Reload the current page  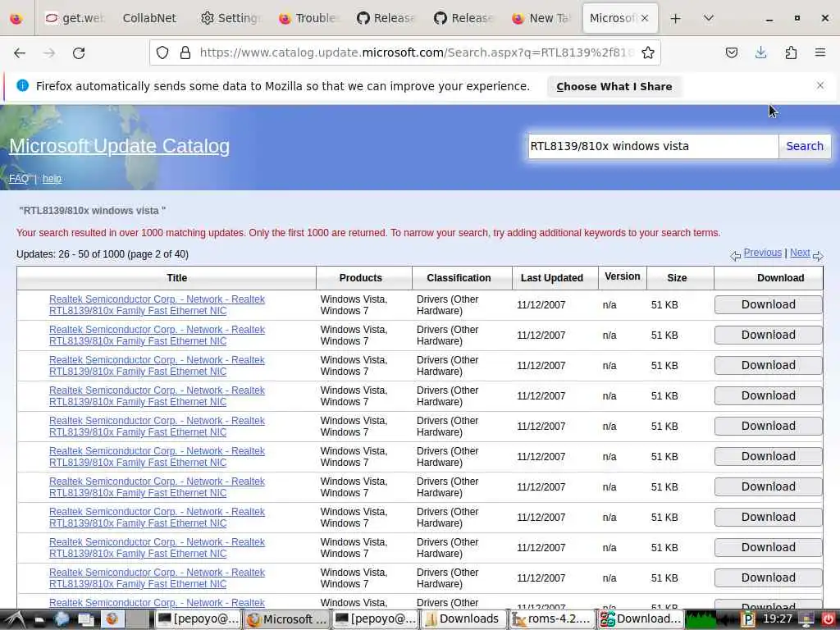click(x=79, y=52)
